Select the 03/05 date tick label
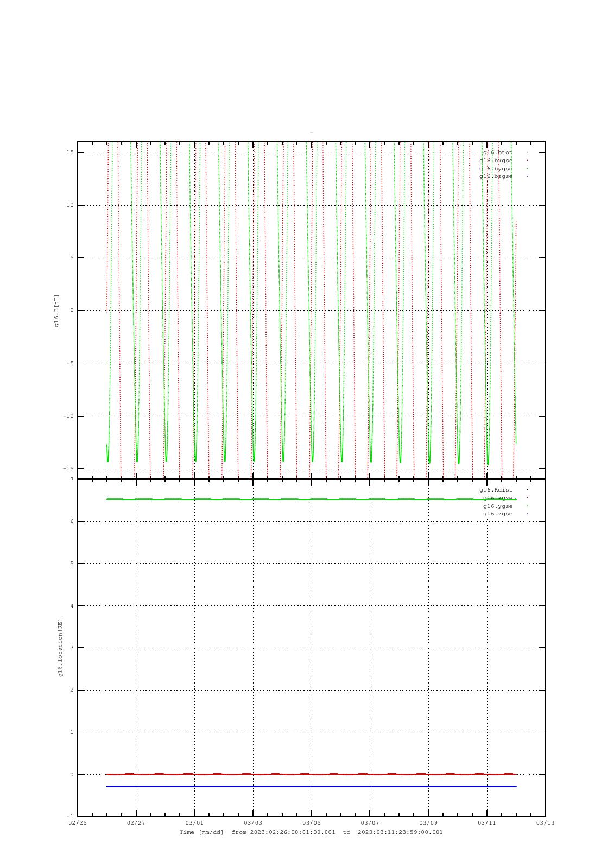The height and width of the screenshot is (868, 614). coord(311,822)
